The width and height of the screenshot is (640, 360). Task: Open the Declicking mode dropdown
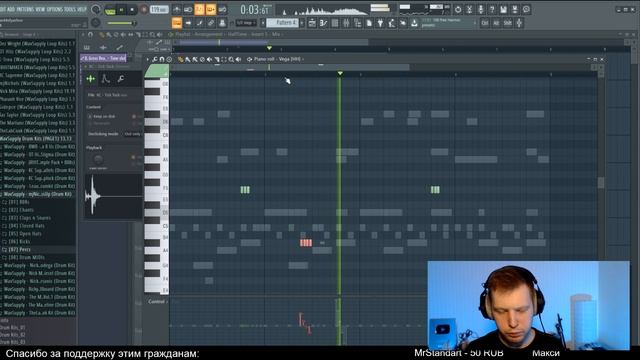coord(133,134)
